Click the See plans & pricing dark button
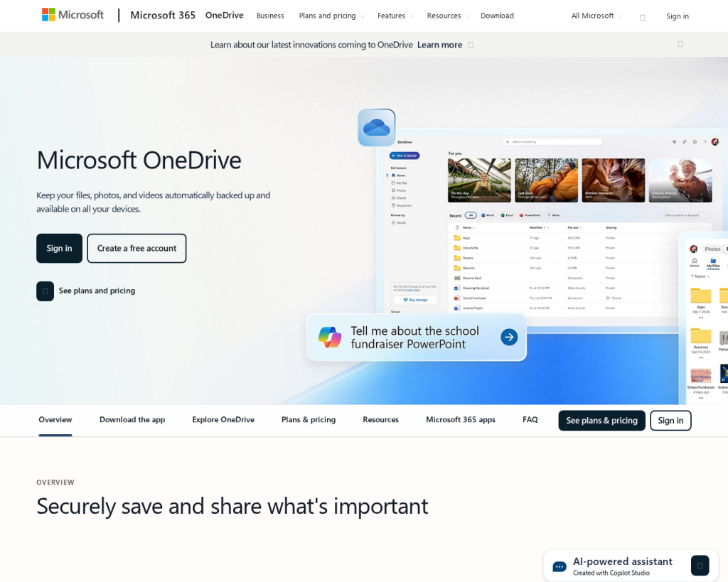Screen dimensions: 728x582 pos(601,421)
